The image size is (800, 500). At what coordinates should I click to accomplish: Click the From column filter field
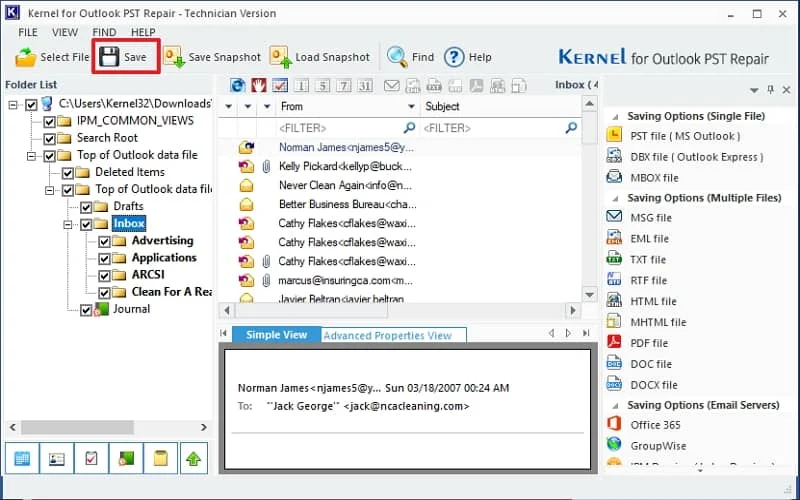pos(347,128)
